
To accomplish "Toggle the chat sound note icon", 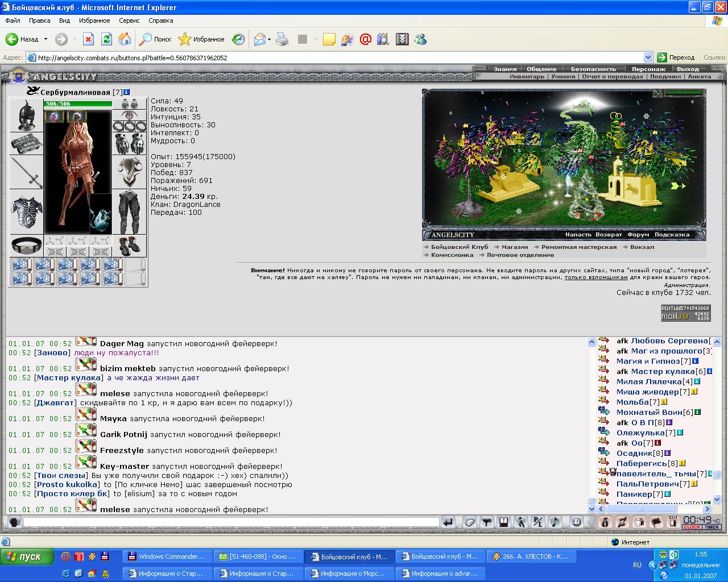I will coord(555,522).
